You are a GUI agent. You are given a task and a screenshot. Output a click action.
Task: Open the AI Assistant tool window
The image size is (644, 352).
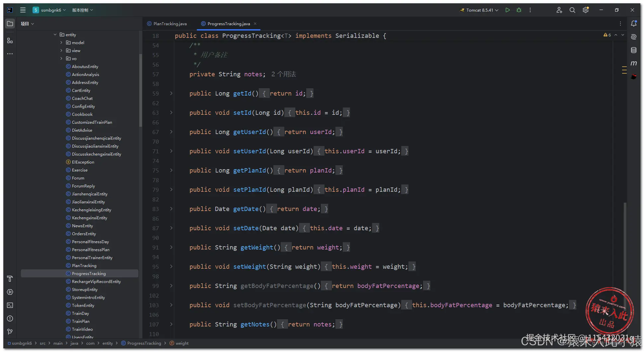pos(634,37)
